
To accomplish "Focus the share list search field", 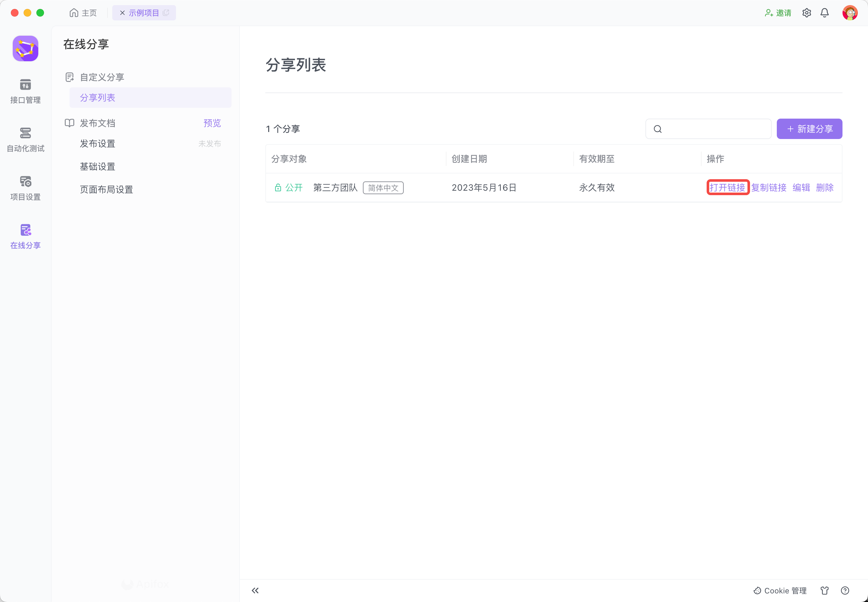I will [715, 128].
